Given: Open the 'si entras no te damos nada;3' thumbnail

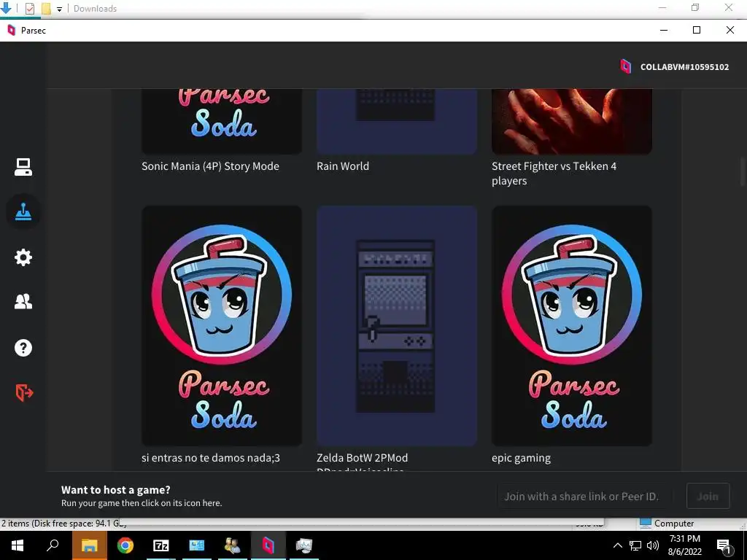Looking at the screenshot, I should [222, 326].
